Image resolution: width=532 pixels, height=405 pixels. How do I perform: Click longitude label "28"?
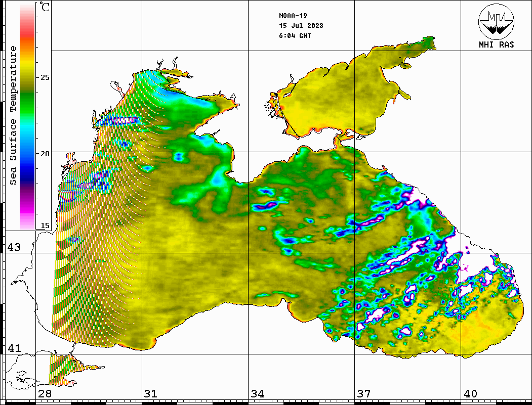(x=45, y=393)
